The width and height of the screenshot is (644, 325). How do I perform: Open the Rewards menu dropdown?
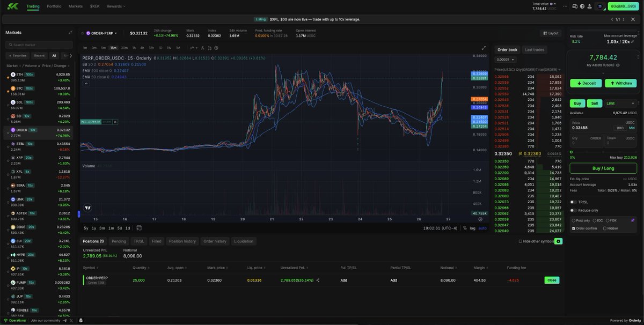[x=116, y=6]
